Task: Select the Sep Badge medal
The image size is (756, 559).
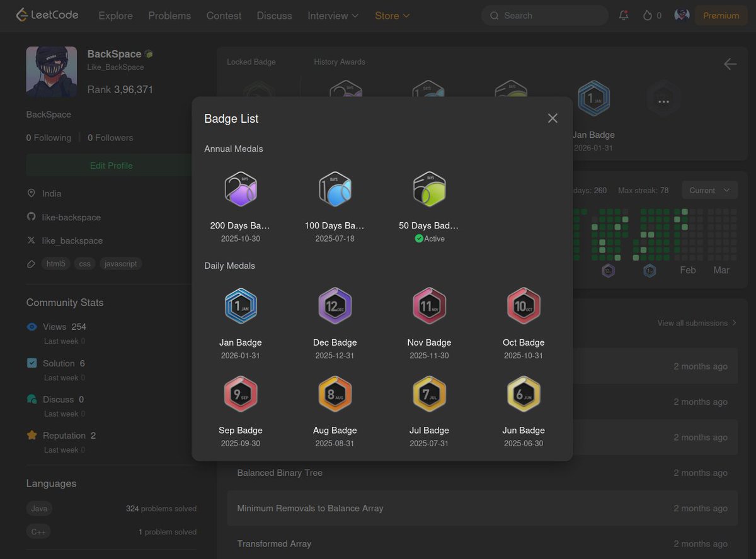Action: (240, 394)
